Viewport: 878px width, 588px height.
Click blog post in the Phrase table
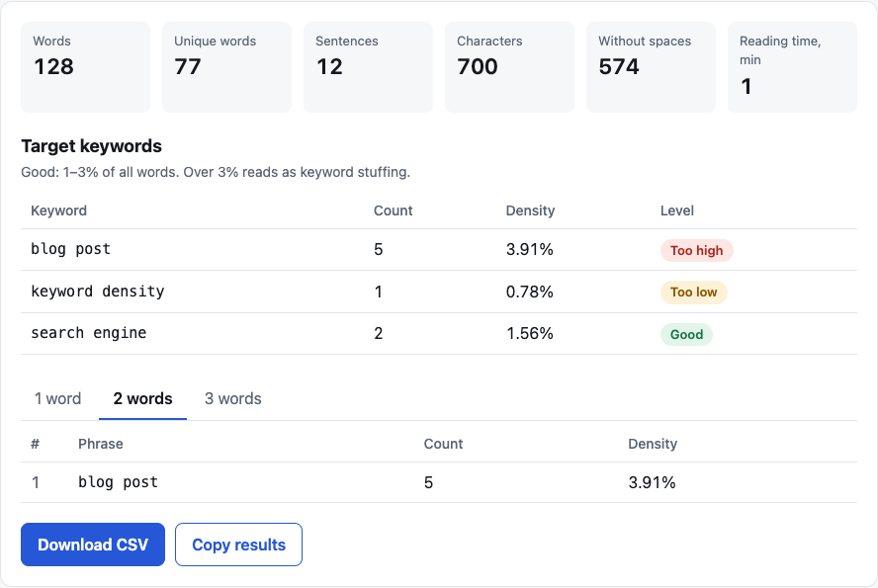(x=118, y=482)
